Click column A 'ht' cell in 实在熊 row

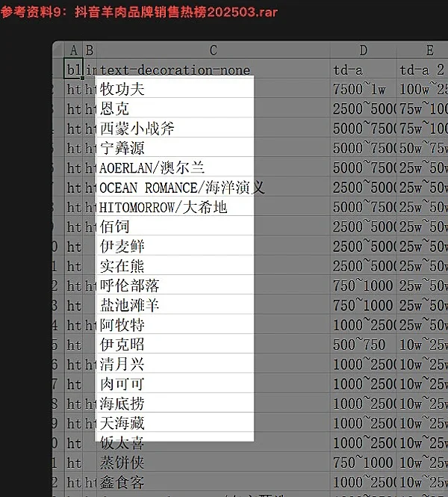[74, 266]
